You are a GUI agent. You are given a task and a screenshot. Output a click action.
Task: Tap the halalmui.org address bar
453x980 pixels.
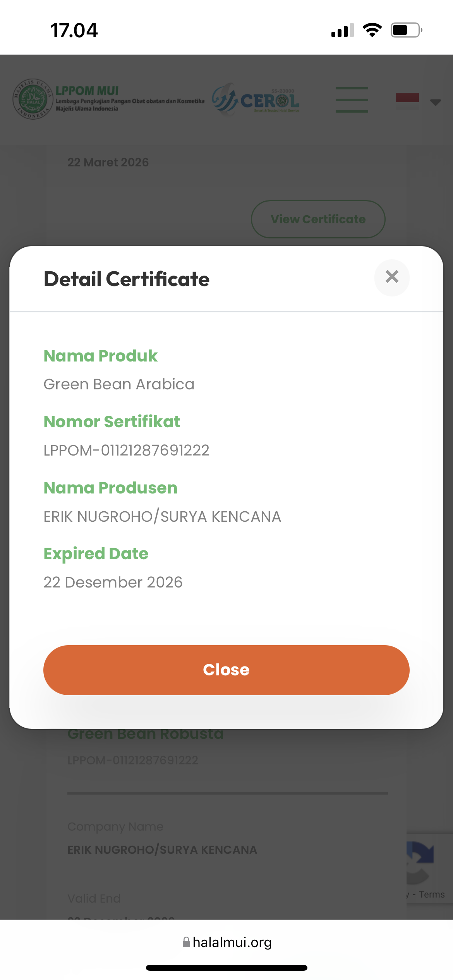click(232, 942)
